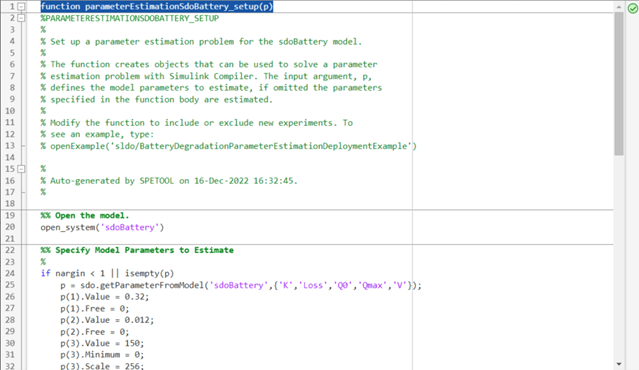This screenshot has height=370, width=639.
Task: Click the scrollbar down arrow
Action: (x=619, y=363)
